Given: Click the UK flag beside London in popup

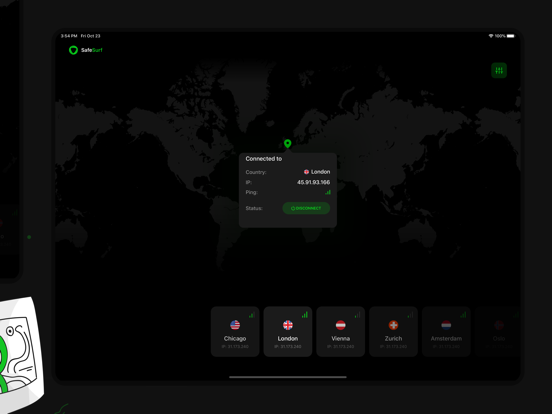Looking at the screenshot, I should point(306,172).
